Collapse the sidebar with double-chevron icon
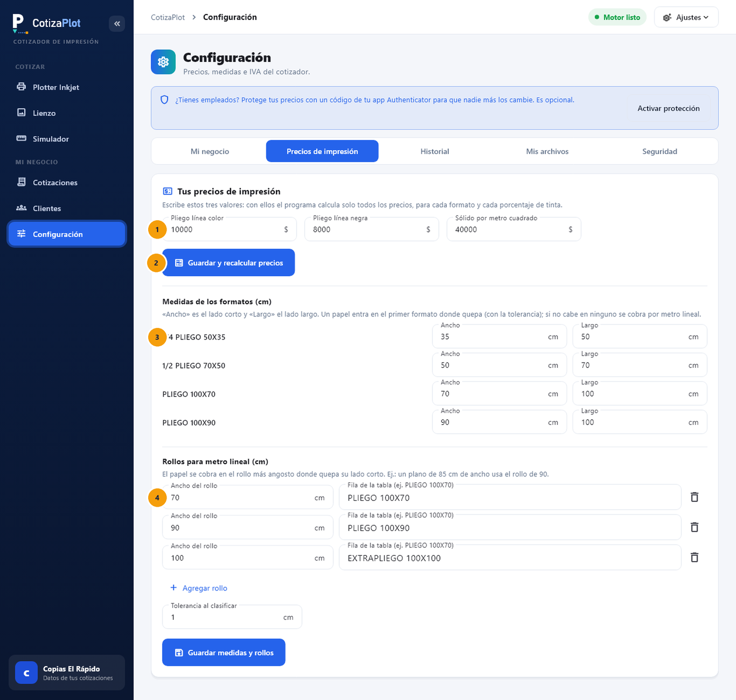This screenshot has width=736, height=700. pyautogui.click(x=117, y=24)
